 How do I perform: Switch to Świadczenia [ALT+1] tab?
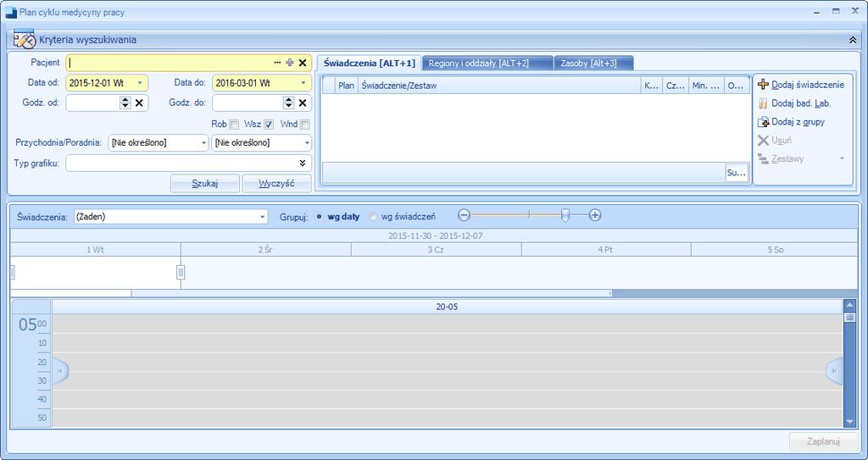370,63
